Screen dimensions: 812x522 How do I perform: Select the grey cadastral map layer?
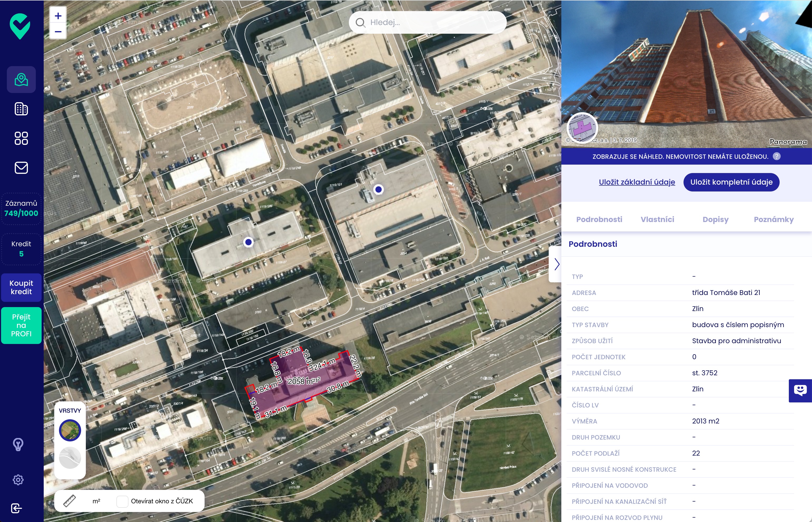tap(70, 457)
